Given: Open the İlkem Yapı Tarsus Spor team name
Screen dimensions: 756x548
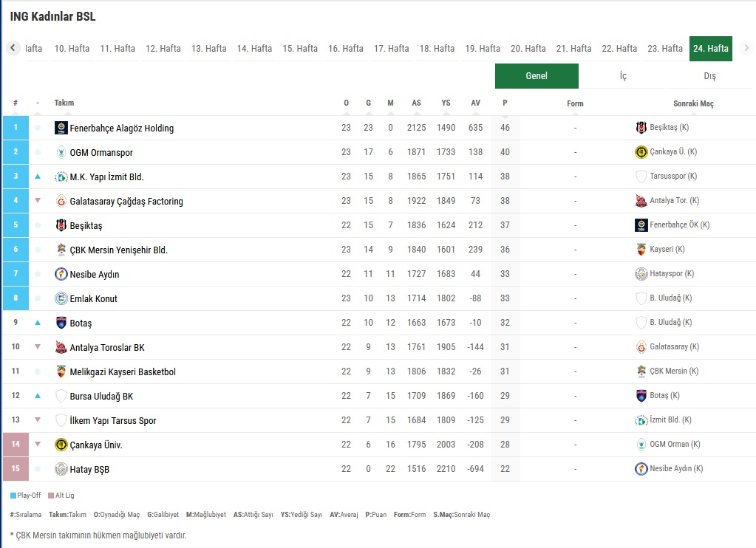Looking at the screenshot, I should 113,421.
